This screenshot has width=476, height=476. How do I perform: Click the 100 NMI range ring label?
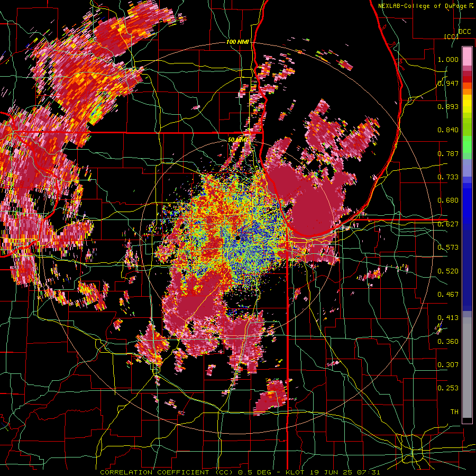(237, 42)
